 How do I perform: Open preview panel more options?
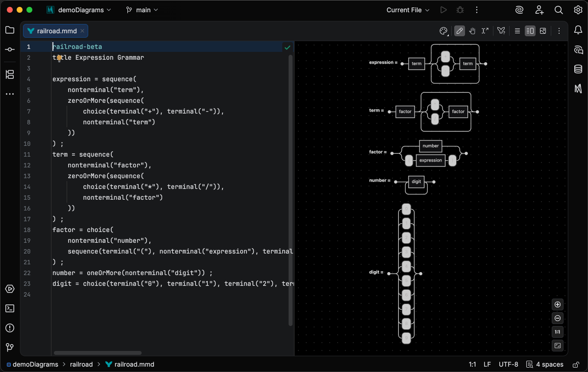(x=559, y=31)
